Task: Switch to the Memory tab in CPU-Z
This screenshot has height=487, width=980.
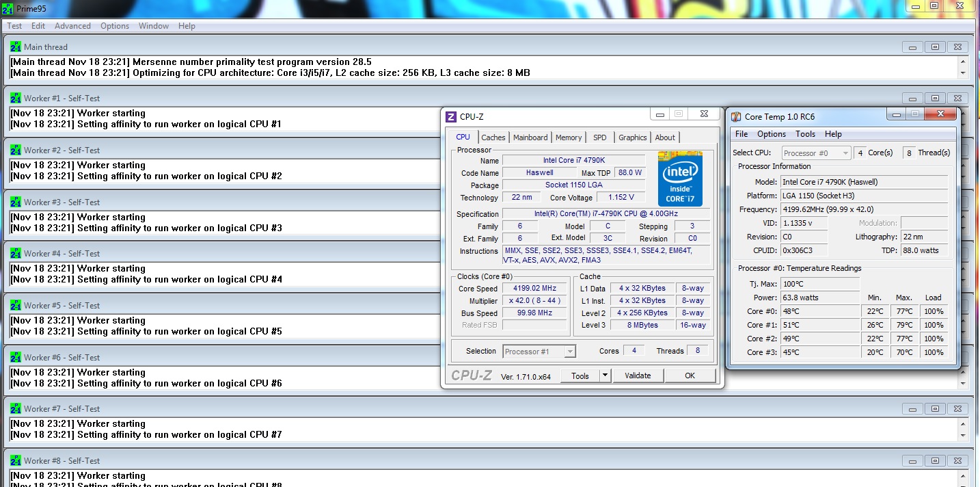Action: point(569,137)
